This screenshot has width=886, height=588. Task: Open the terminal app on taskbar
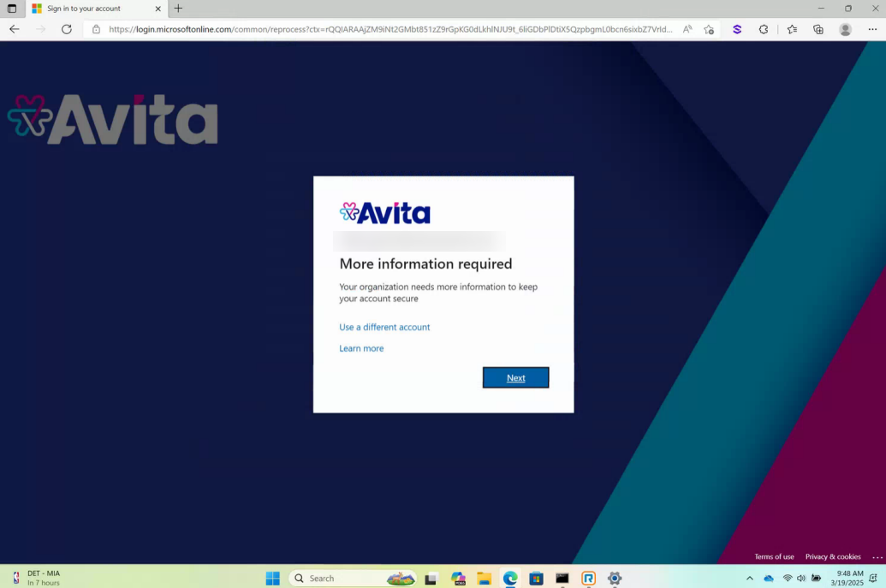pos(562,578)
